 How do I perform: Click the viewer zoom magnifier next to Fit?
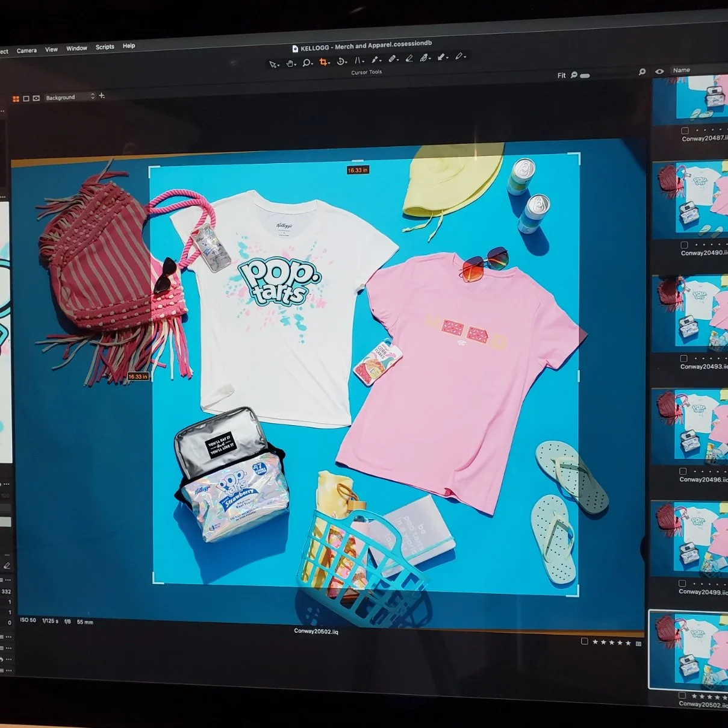pyautogui.click(x=574, y=75)
